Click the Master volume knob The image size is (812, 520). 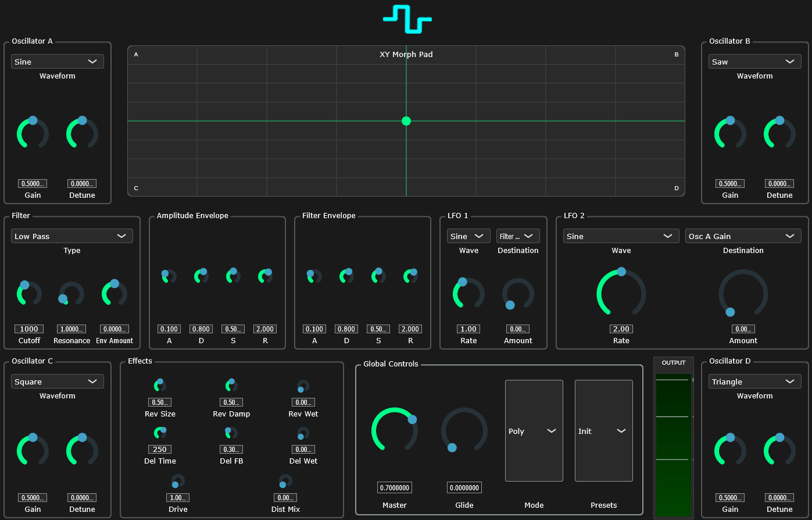coord(395,430)
